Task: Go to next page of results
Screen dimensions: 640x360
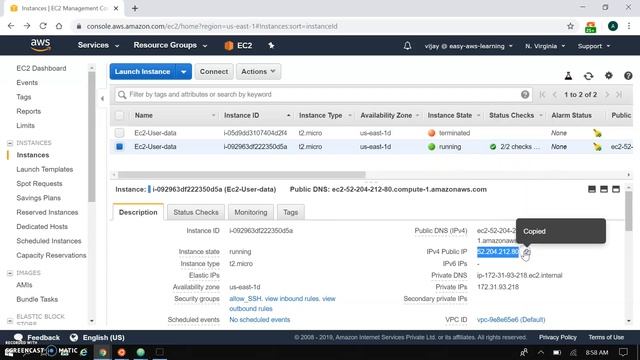Action: point(607,95)
